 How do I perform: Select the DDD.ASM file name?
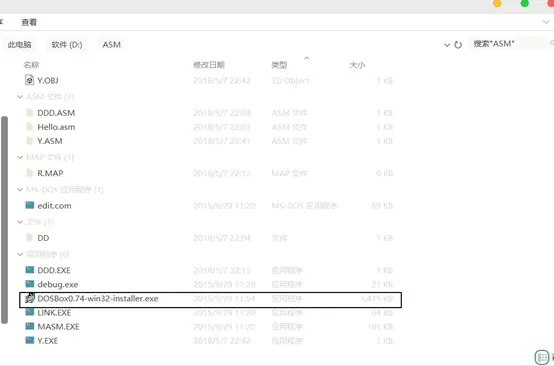click(56, 113)
